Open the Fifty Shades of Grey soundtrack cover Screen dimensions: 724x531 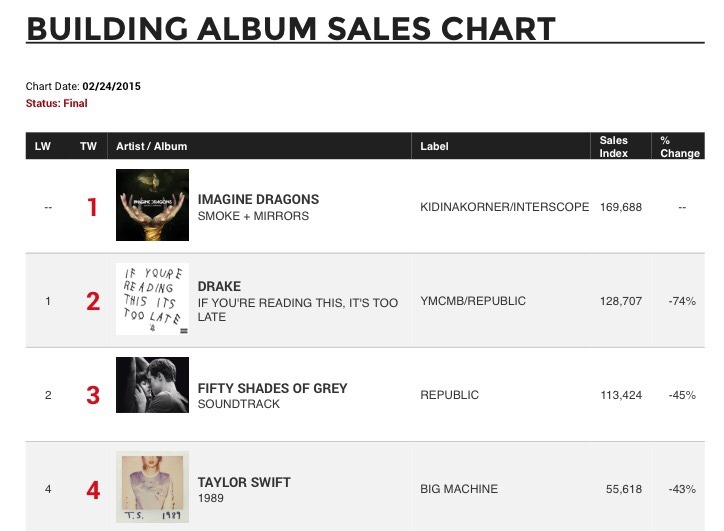(x=152, y=385)
